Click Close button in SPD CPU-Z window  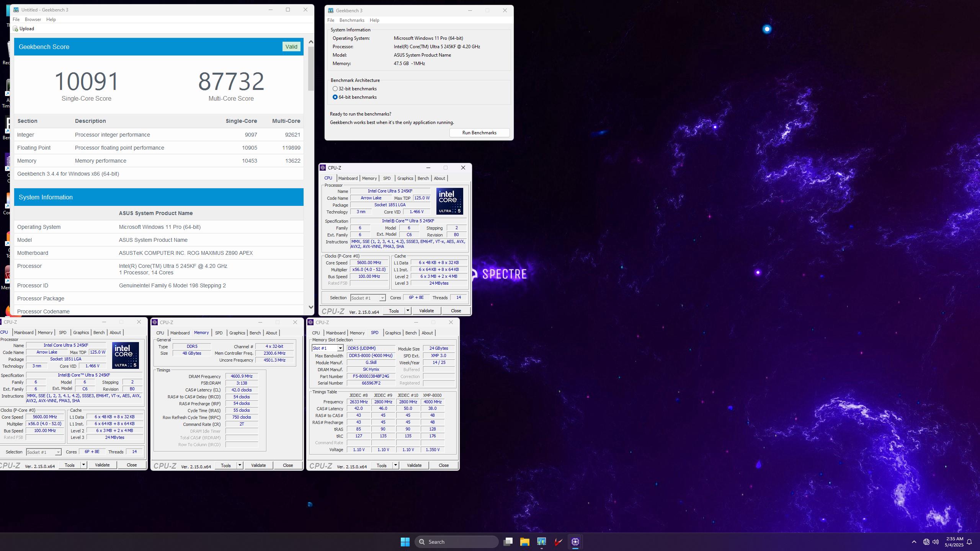click(444, 465)
